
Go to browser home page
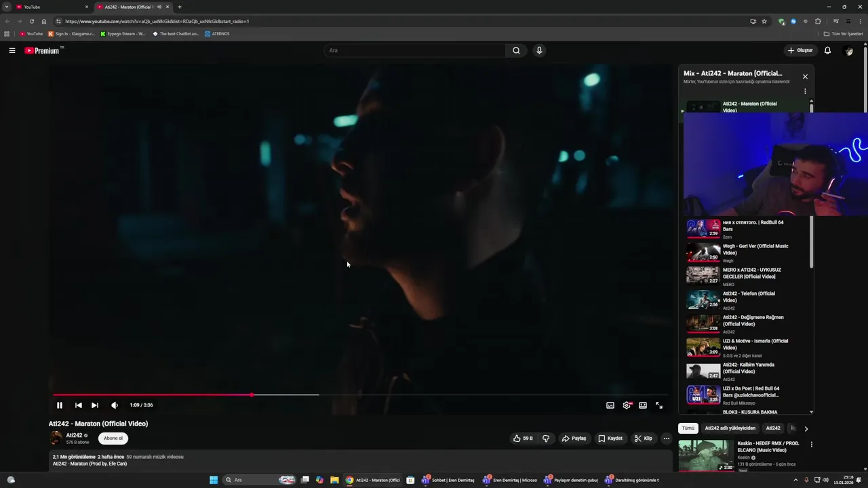[x=44, y=21]
